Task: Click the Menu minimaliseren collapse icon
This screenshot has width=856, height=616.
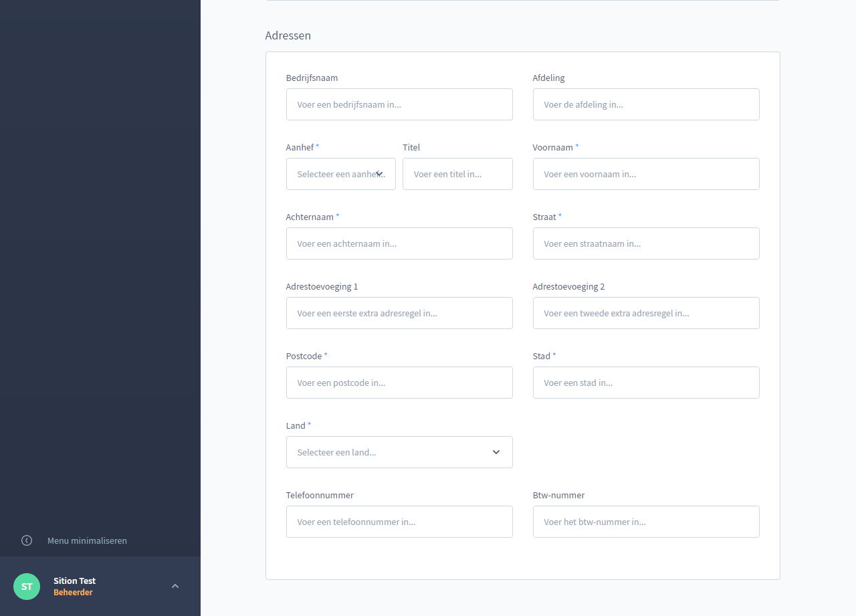Action: (x=26, y=540)
